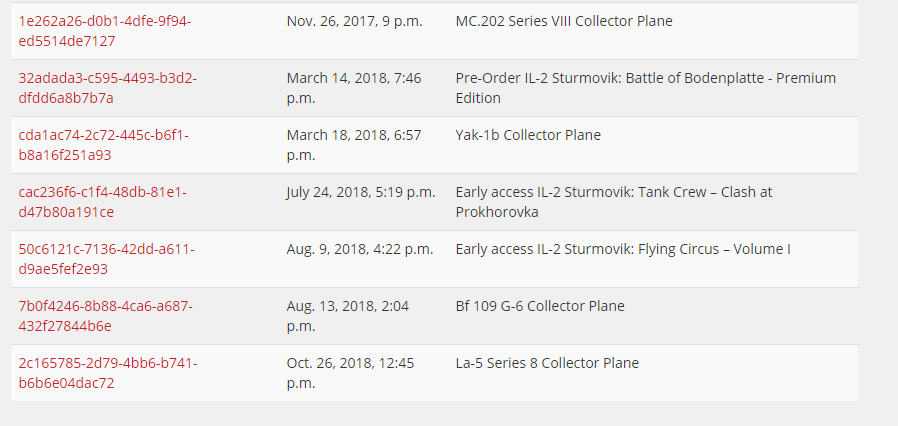Click the March 18, 2018 date cell
This screenshot has height=426, width=898.
coord(353,145)
